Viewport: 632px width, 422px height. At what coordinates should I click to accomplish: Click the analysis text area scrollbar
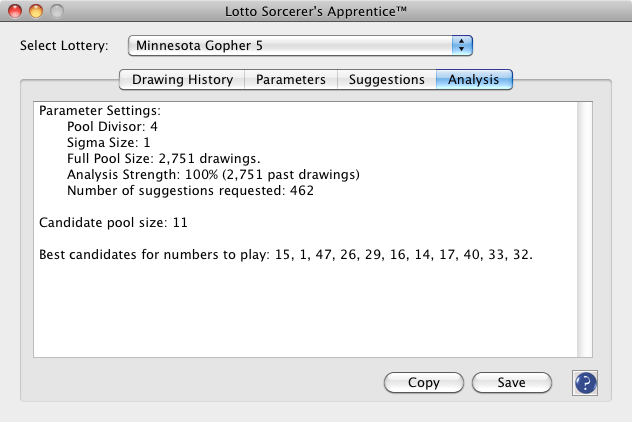pyautogui.click(x=584, y=229)
